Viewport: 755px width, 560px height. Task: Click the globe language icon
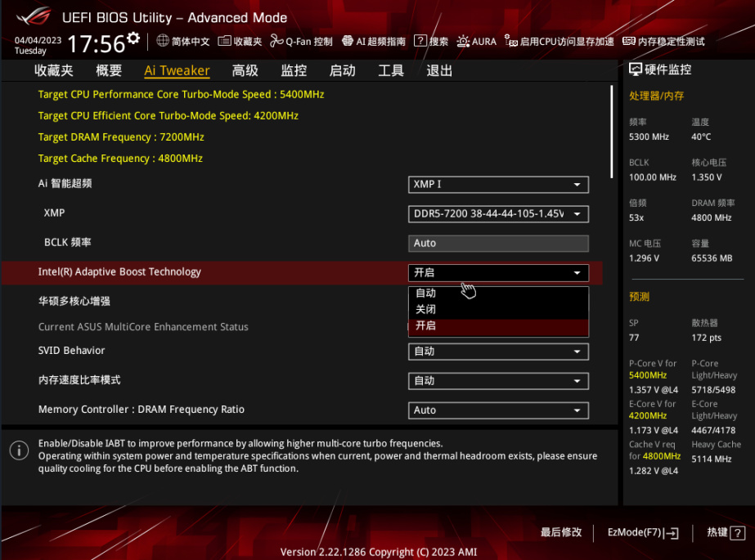tap(163, 41)
